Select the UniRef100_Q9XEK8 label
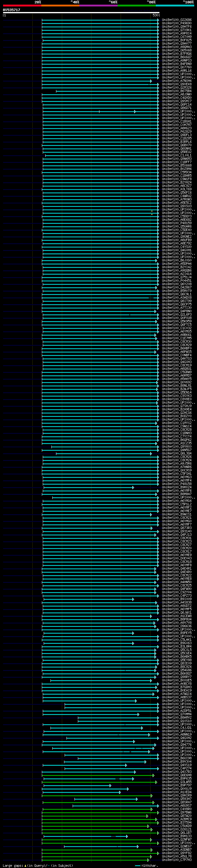The width and height of the screenshot is (197, 868). [177, 84]
